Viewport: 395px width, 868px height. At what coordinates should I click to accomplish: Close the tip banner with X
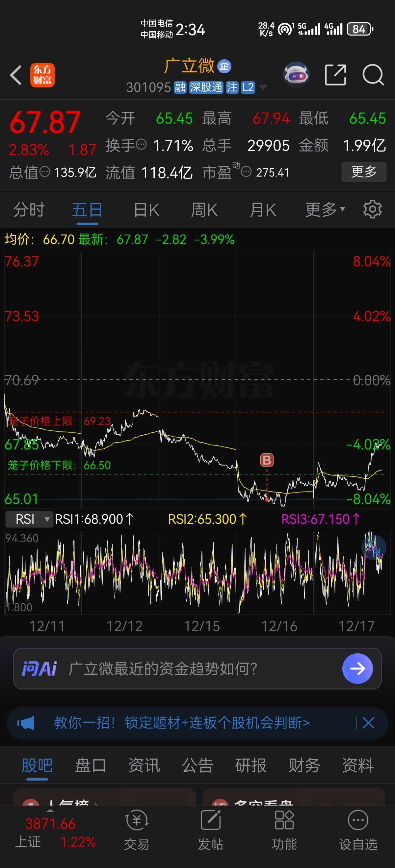368,723
